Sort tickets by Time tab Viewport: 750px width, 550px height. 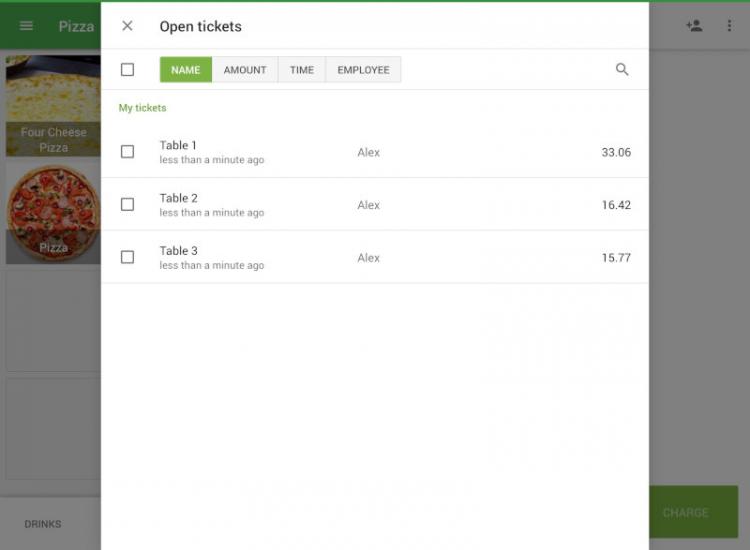coord(302,70)
